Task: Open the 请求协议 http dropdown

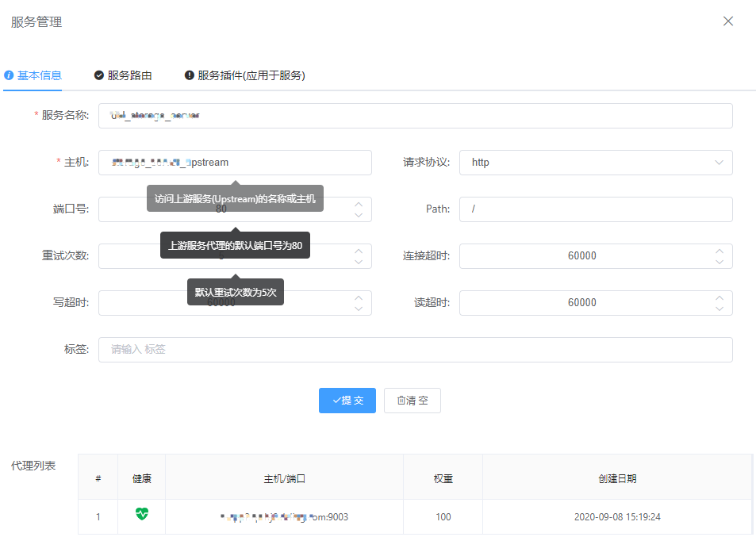Action: [x=596, y=163]
